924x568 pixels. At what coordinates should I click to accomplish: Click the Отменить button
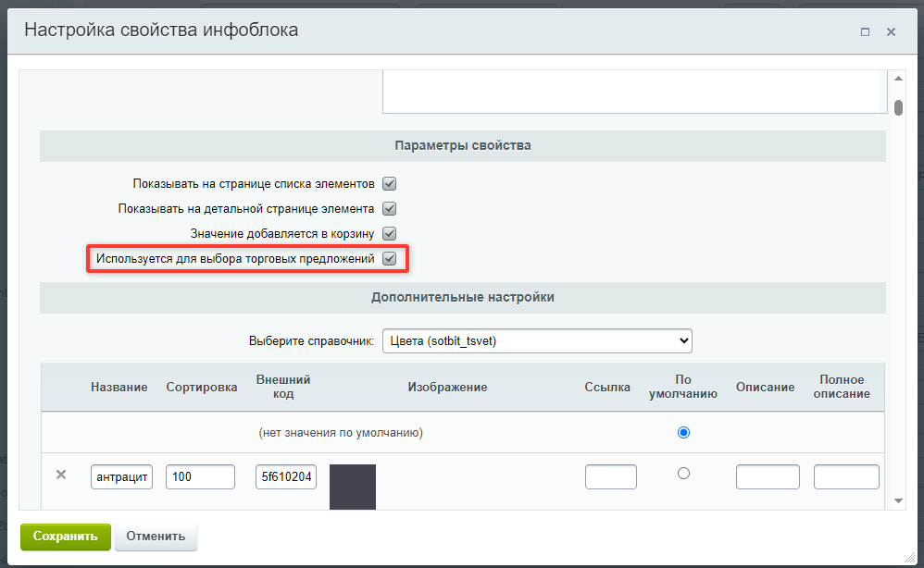coord(156,537)
